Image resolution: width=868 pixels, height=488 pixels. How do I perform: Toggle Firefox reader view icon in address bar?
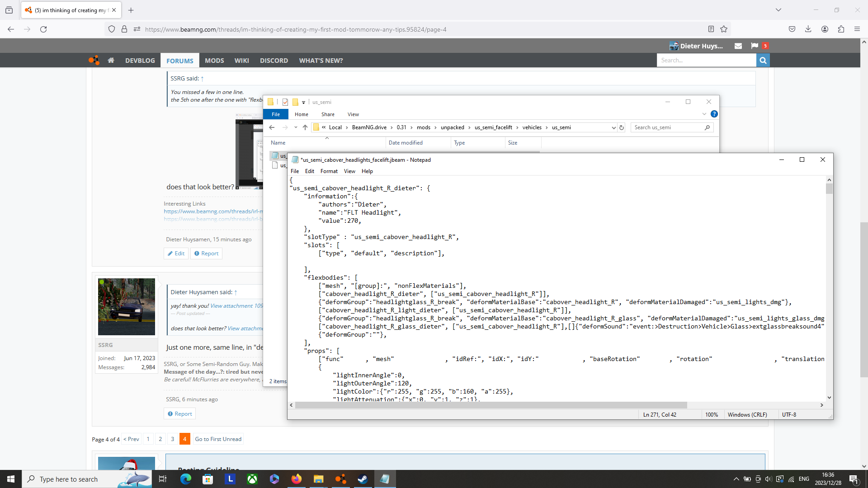pos(711,29)
